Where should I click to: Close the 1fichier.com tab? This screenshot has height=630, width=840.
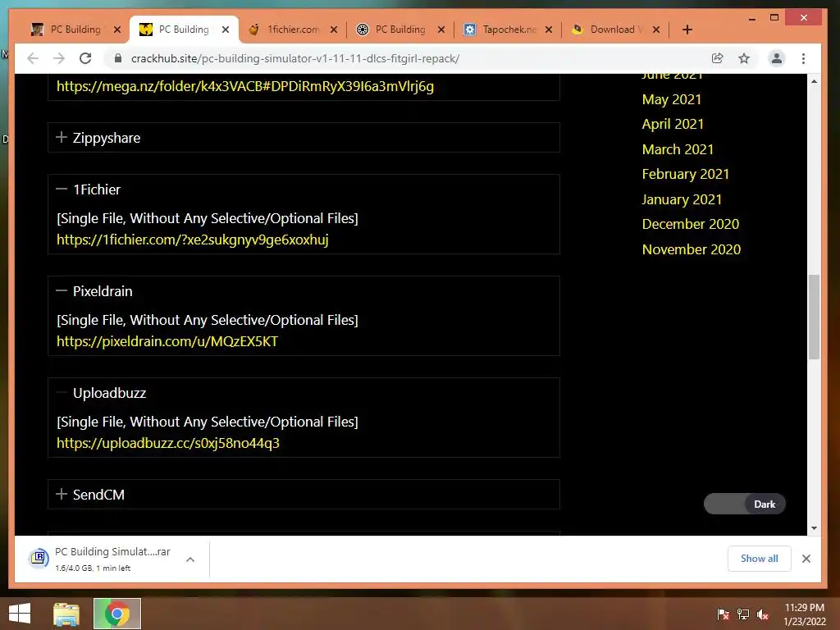334,30
